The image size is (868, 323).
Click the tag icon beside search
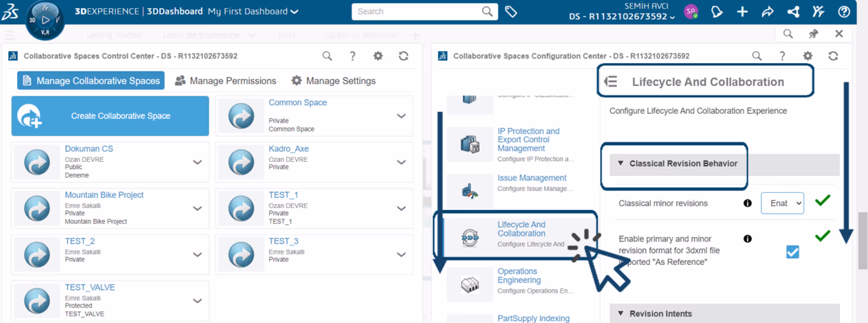(x=511, y=11)
